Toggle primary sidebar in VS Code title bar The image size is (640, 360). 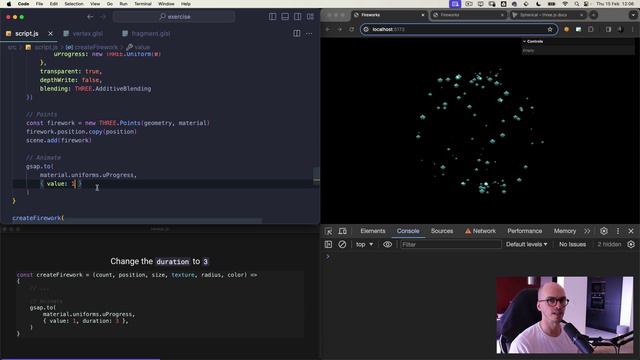click(272, 17)
